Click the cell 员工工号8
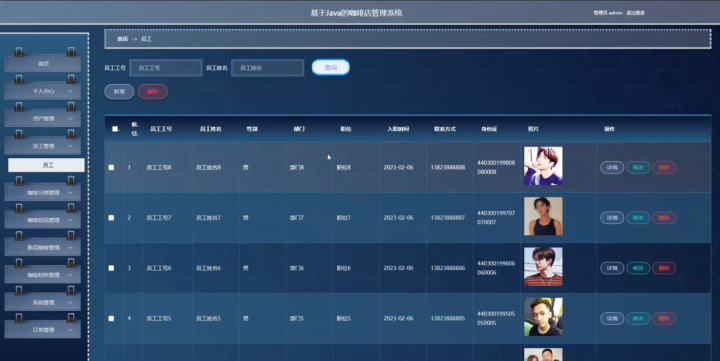 [x=159, y=168]
